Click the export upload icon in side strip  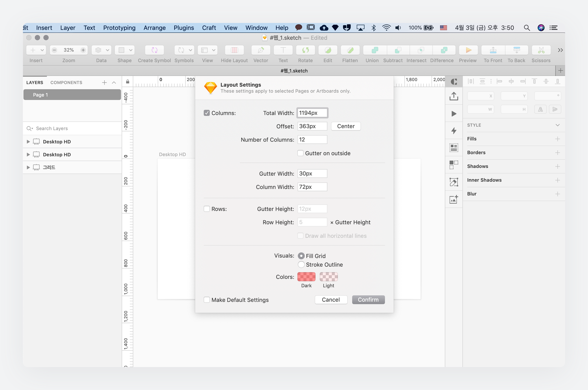tap(454, 96)
